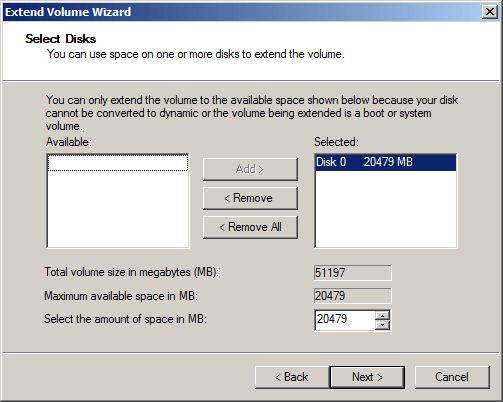Click the Add > button
The image size is (503, 402).
[250, 169]
